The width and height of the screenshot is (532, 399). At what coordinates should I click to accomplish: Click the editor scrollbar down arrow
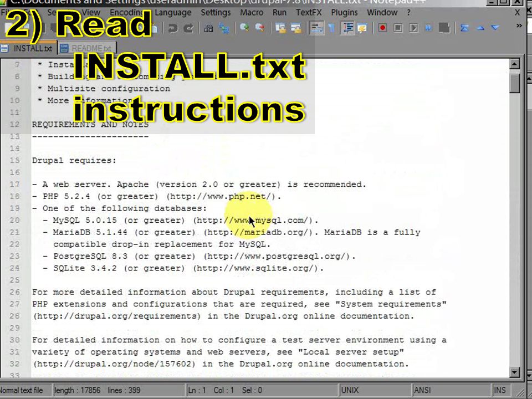(x=515, y=372)
